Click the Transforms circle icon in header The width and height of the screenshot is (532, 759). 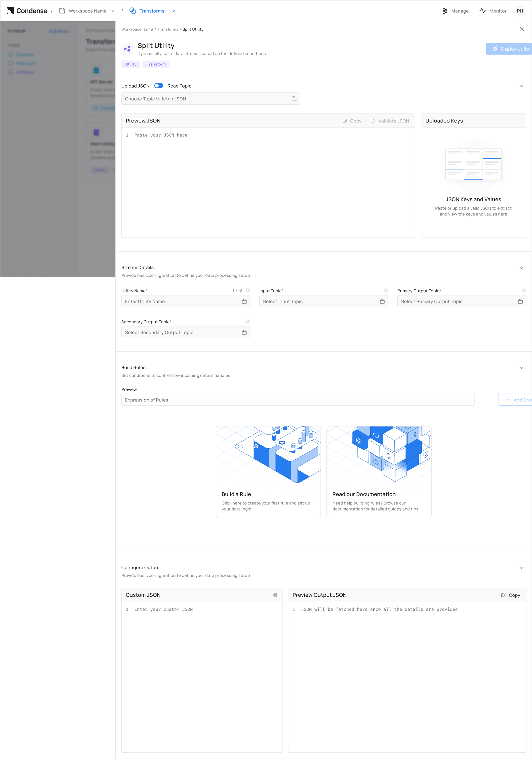pyautogui.click(x=133, y=11)
